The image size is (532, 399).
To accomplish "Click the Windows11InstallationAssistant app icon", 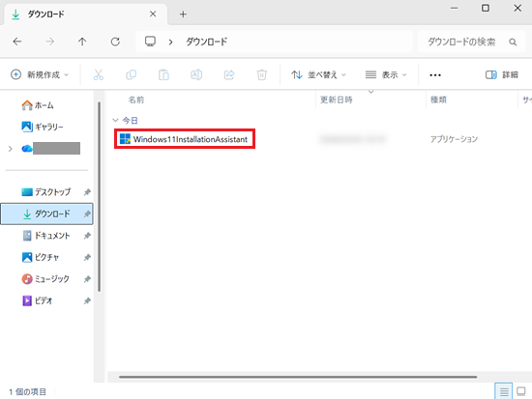I will (x=125, y=139).
